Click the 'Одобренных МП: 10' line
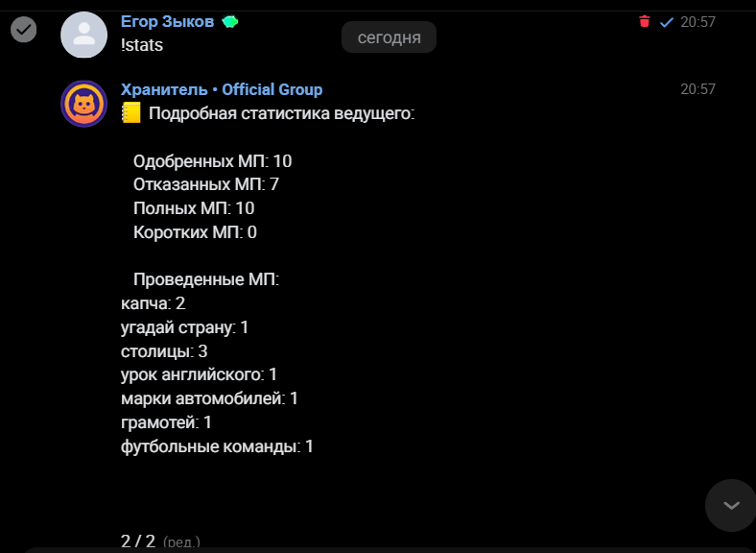The height and width of the screenshot is (553, 756). click(x=212, y=161)
